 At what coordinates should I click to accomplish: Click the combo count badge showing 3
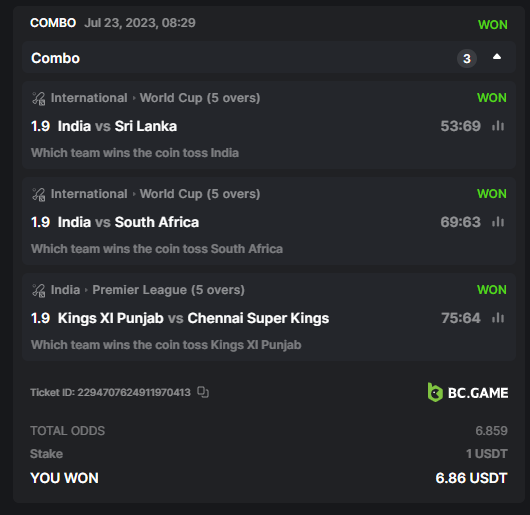[467, 58]
